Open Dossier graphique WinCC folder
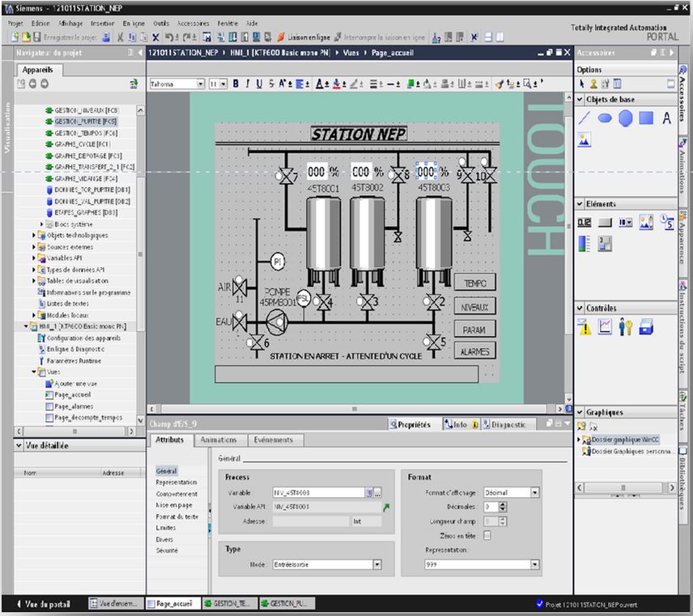The width and height of the screenshot is (693, 616). point(625,440)
